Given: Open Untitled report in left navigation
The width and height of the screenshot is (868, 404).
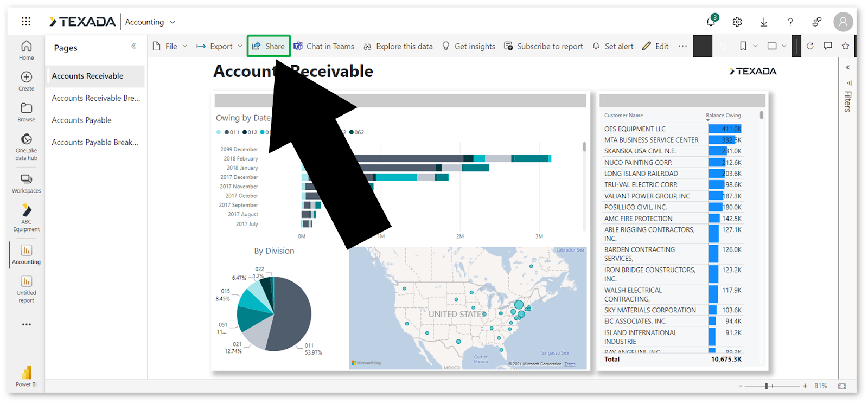Looking at the screenshot, I should (26, 289).
